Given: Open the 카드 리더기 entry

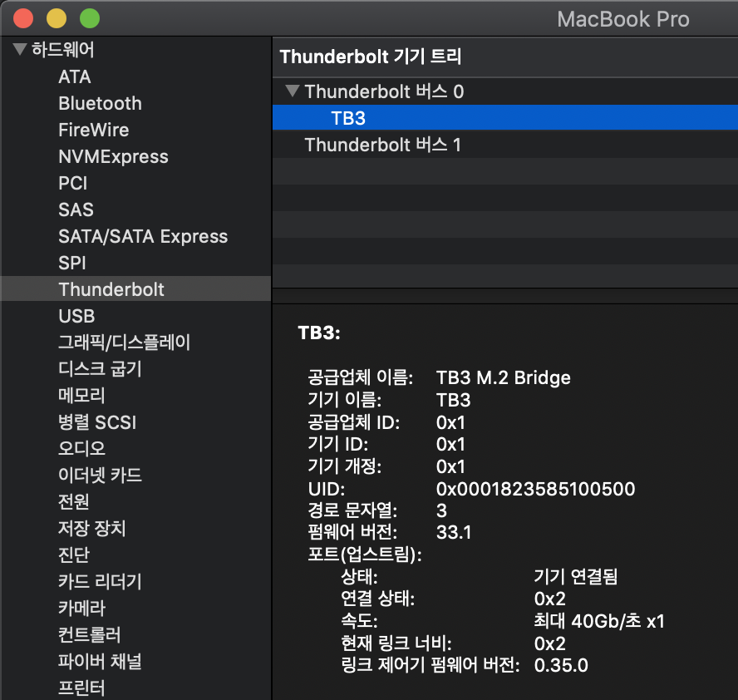Looking at the screenshot, I should [x=100, y=581].
